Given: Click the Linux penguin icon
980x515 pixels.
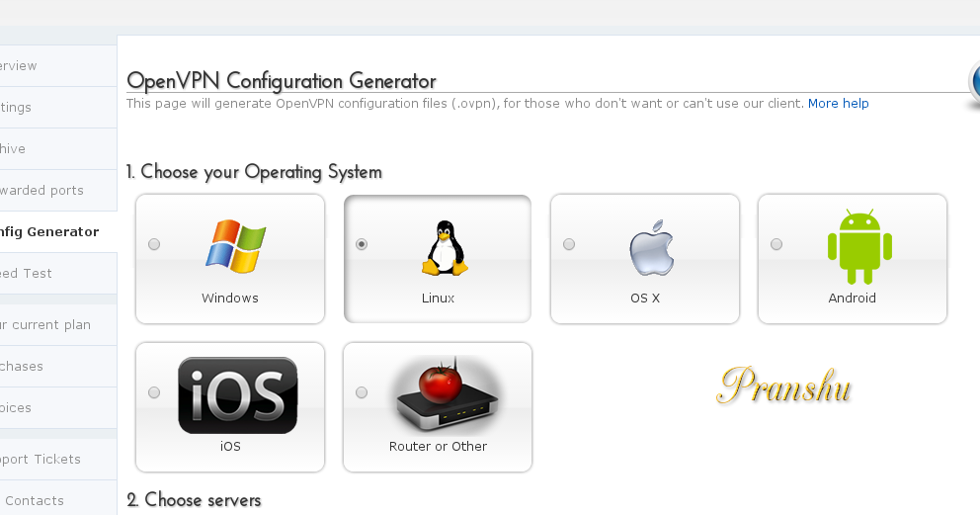Looking at the screenshot, I should (x=445, y=248).
